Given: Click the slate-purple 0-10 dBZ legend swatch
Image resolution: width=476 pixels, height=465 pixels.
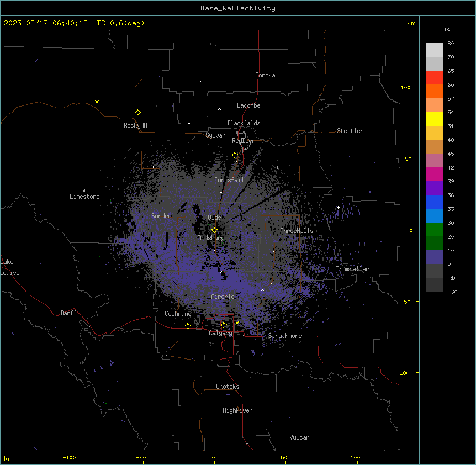Looking at the screenshot, I should [x=434, y=257].
